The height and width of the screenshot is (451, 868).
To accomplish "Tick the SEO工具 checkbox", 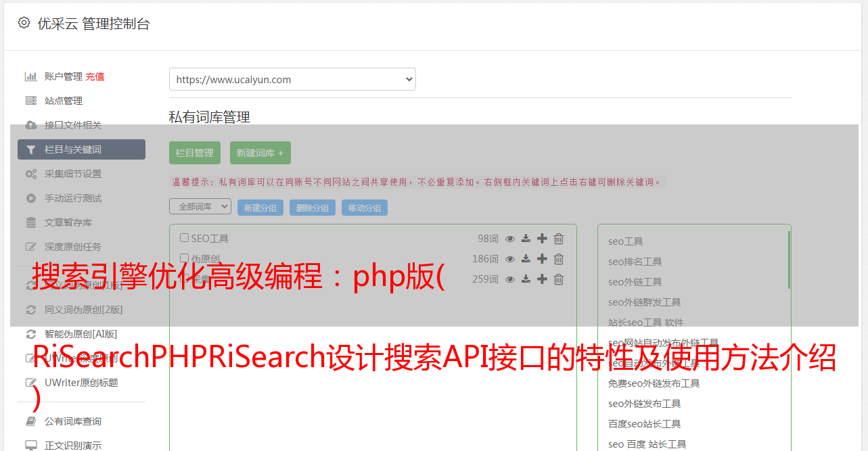I will click(184, 238).
